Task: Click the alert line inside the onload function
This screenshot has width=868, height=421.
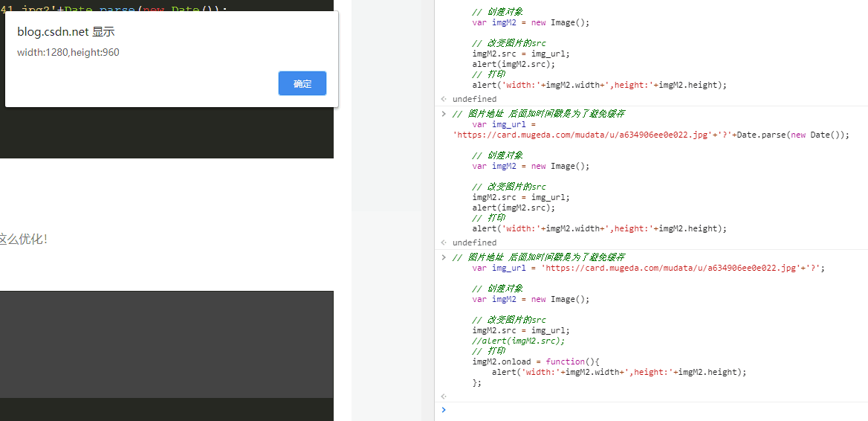Action: pyautogui.click(x=619, y=372)
